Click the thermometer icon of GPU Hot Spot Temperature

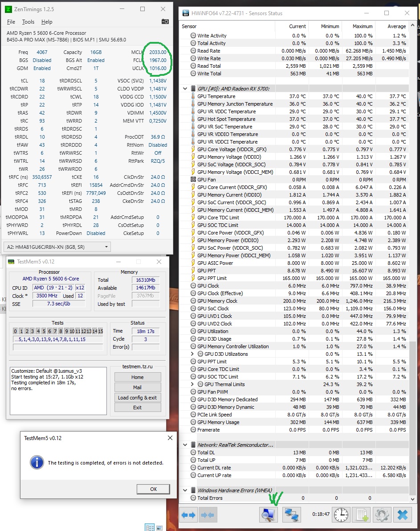pyautogui.click(x=193, y=119)
